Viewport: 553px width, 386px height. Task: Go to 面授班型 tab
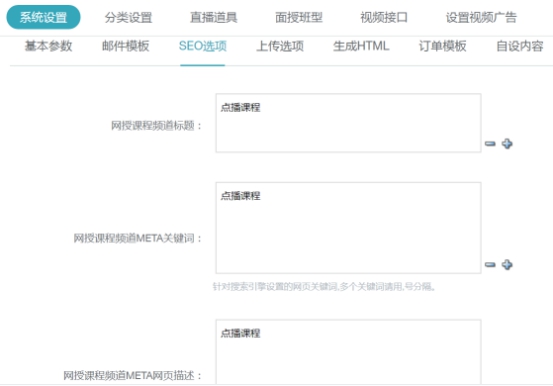pos(299,17)
